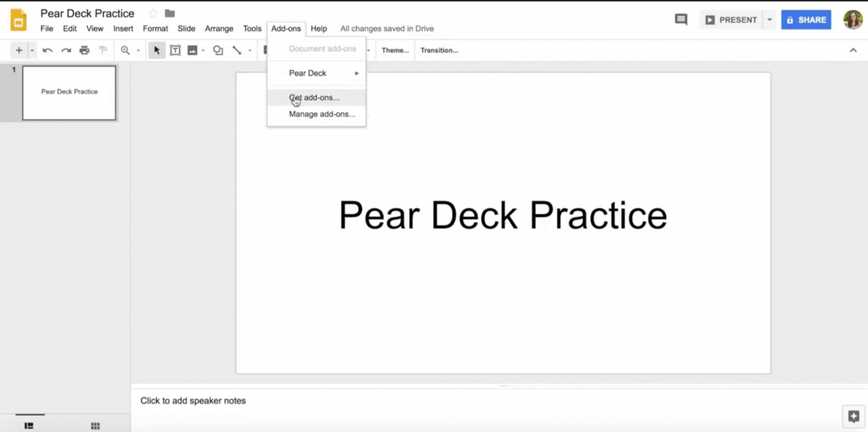Open the Insert menu
The width and height of the screenshot is (868, 432).
click(123, 28)
